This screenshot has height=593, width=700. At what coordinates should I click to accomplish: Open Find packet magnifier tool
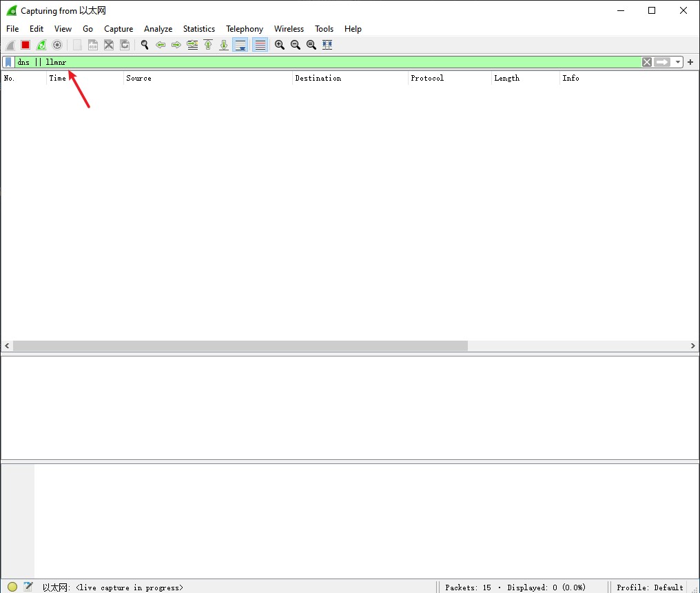coord(145,45)
